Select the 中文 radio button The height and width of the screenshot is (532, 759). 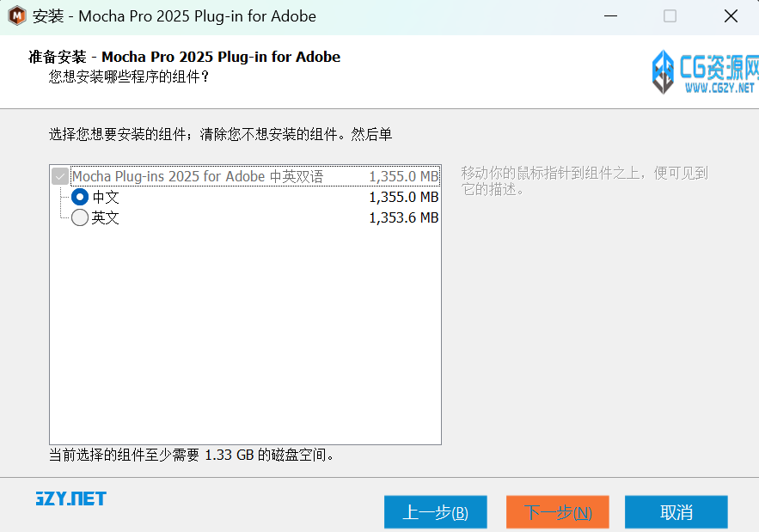80,198
